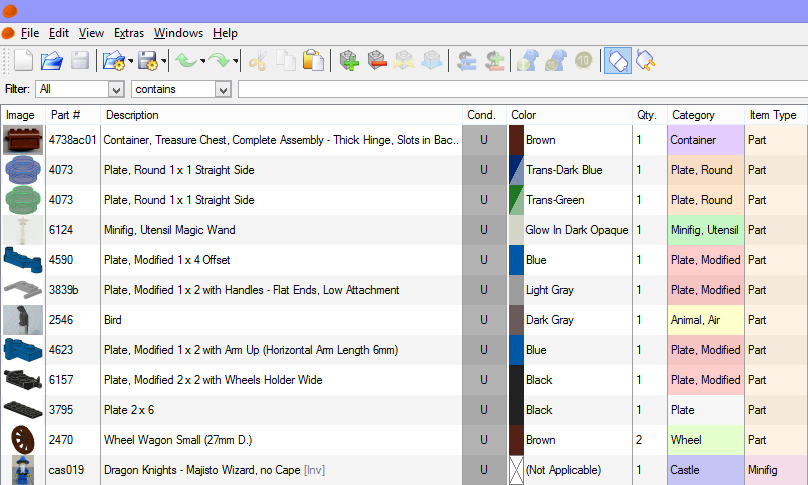Click the coin 10 icon
The width and height of the screenshot is (808, 485).
(583, 61)
